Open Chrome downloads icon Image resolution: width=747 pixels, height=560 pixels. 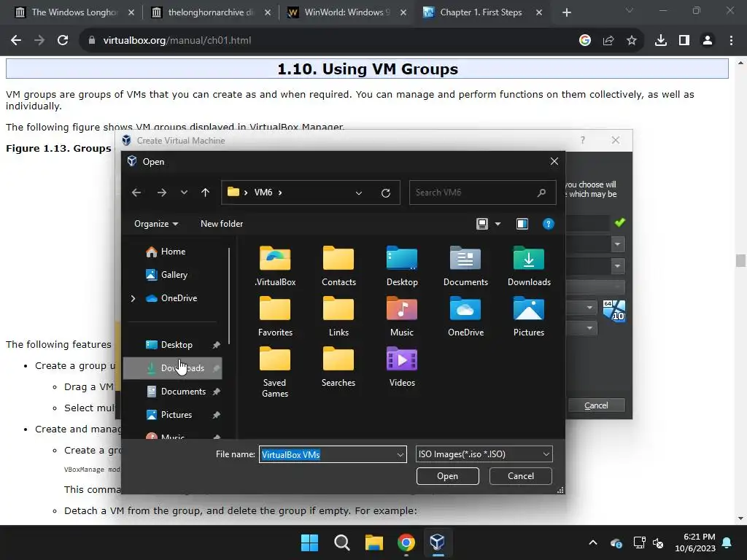[661, 41]
